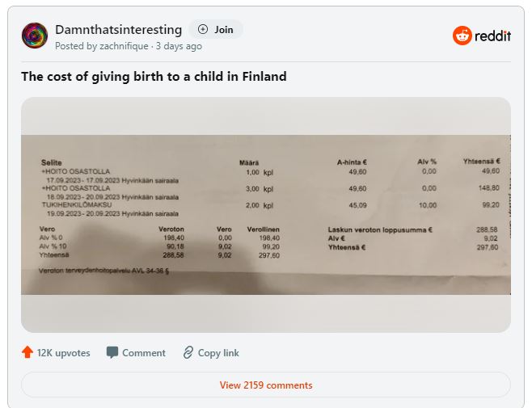Screen dimensions: 532x408
Task: Click the chain link copy icon
Action: (188, 352)
